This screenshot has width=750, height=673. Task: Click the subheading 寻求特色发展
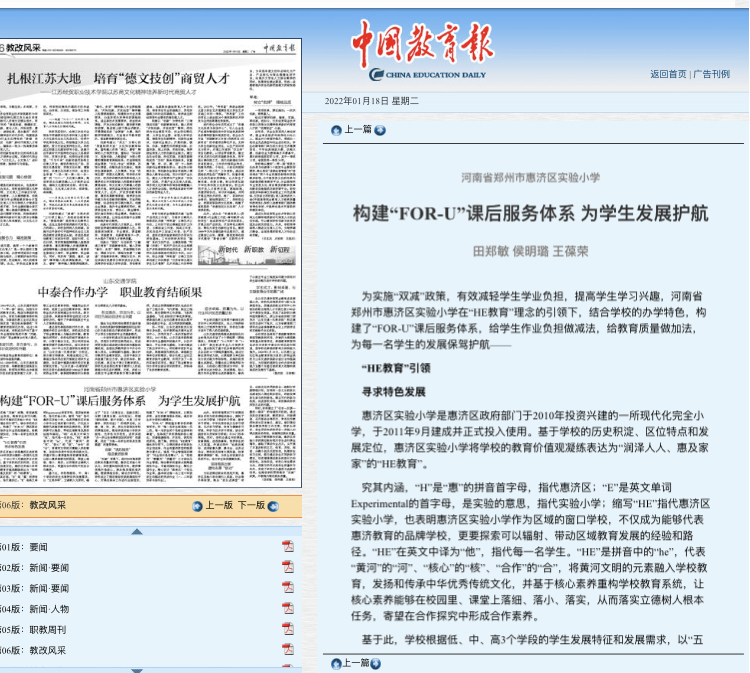point(394,392)
